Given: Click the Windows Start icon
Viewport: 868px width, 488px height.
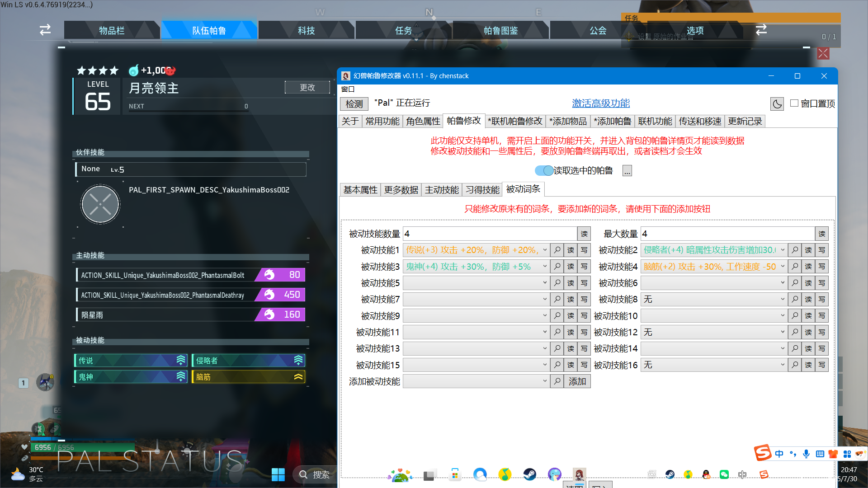Looking at the screenshot, I should [x=278, y=474].
